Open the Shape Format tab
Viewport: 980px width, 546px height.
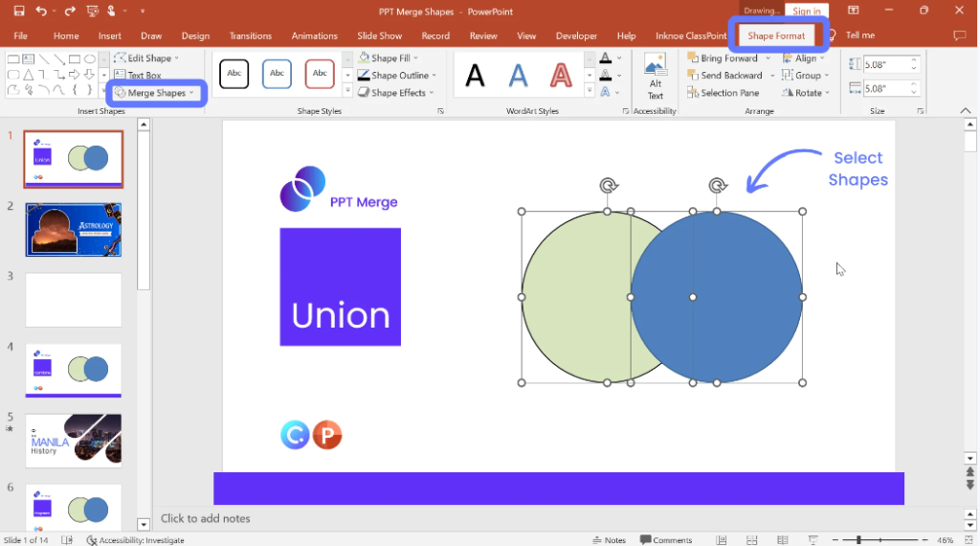776,35
